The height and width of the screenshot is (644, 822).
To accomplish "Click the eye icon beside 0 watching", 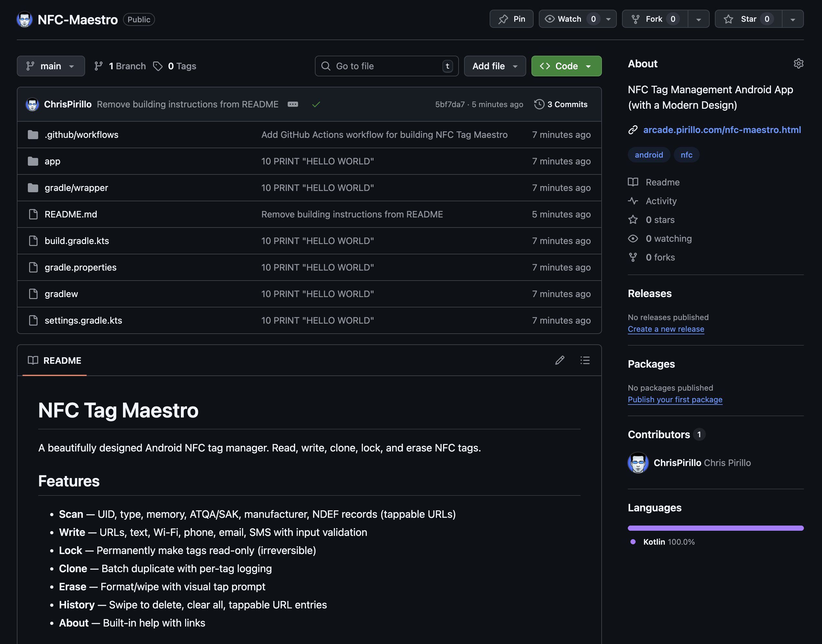I will pyautogui.click(x=633, y=239).
